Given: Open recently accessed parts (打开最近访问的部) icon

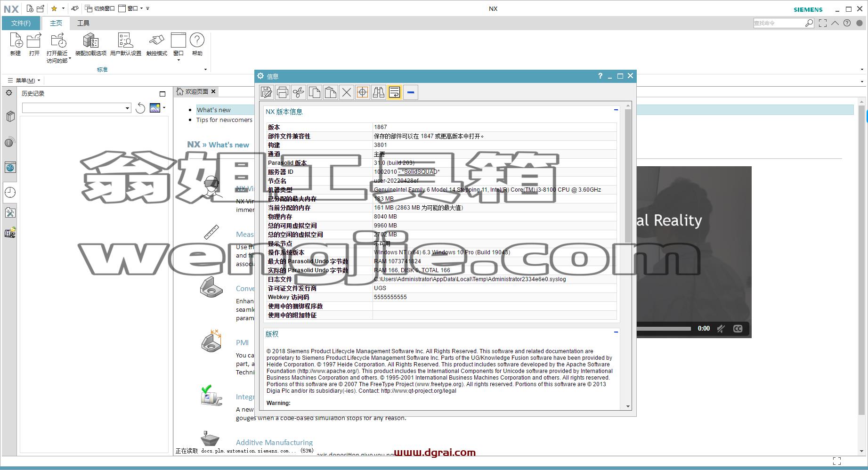Looking at the screenshot, I should [57, 48].
